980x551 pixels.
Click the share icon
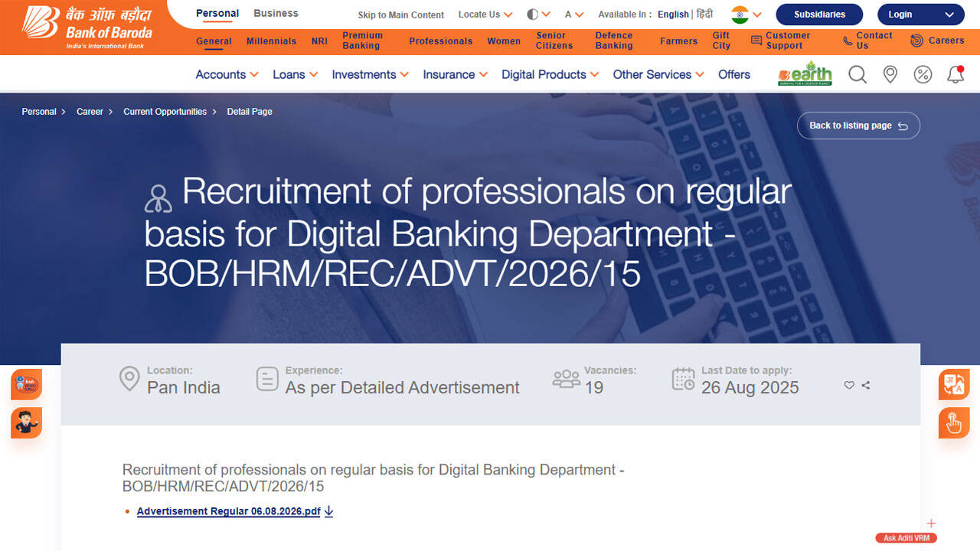coord(866,385)
